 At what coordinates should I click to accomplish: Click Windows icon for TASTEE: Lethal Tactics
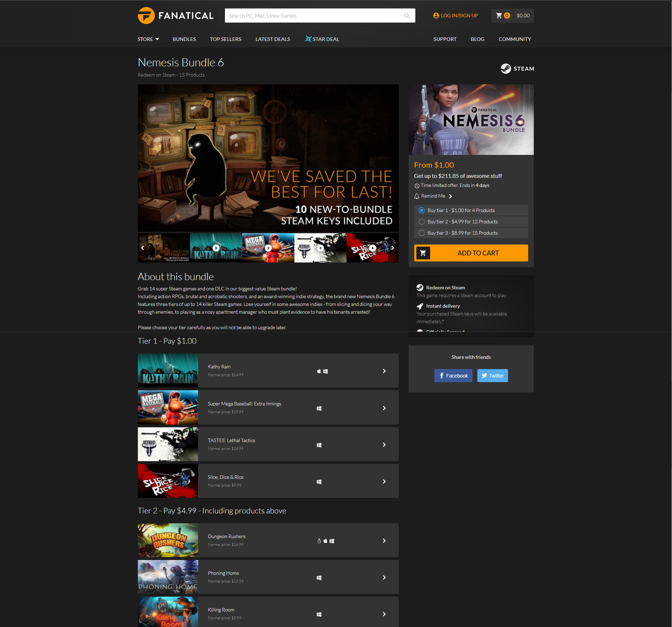click(319, 445)
